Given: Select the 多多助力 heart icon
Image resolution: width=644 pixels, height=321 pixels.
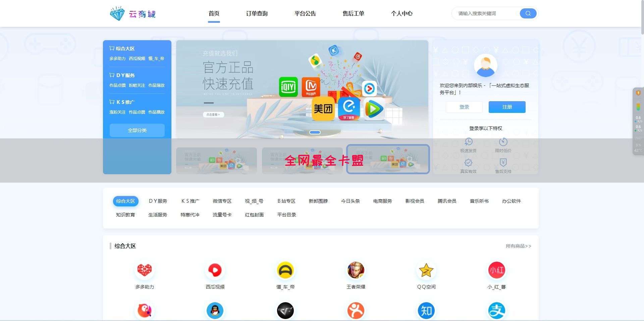Looking at the screenshot, I should (144, 270).
